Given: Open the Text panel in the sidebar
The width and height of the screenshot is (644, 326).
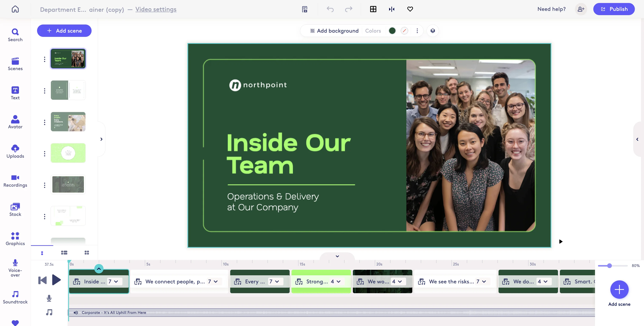Looking at the screenshot, I should pyautogui.click(x=15, y=92).
